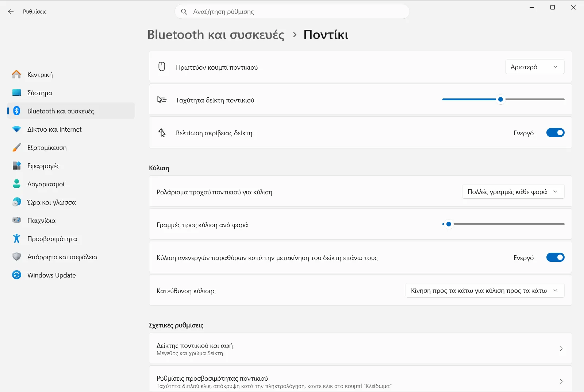The image size is (584, 392).
Task: Click the Windows Update refresh icon
Action: point(16,275)
